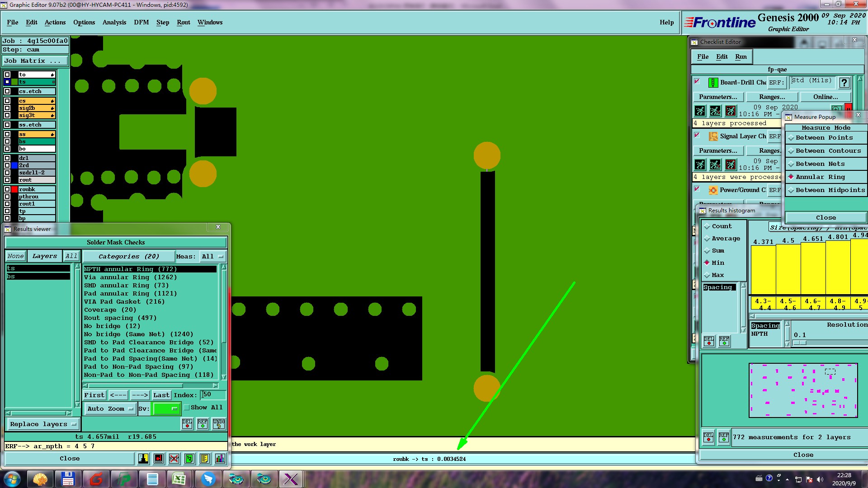
Task: Click the question mark help icon
Action: [x=844, y=82]
